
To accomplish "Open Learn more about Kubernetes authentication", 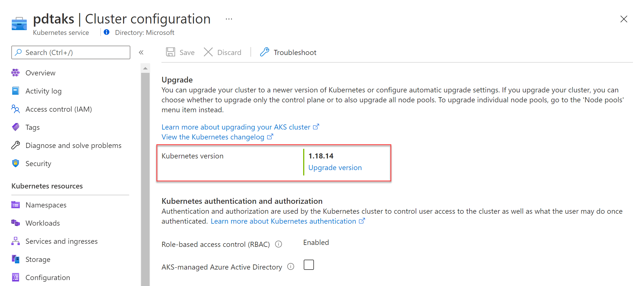I will click(x=283, y=221).
